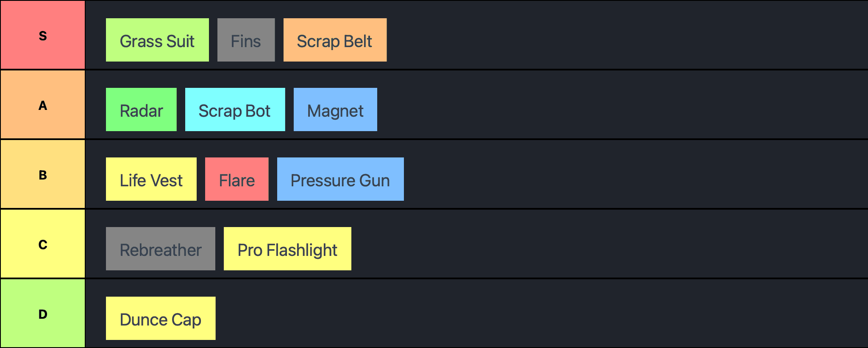Image resolution: width=868 pixels, height=348 pixels.
Task: Select the Pressure Gun tile
Action: coord(340,179)
